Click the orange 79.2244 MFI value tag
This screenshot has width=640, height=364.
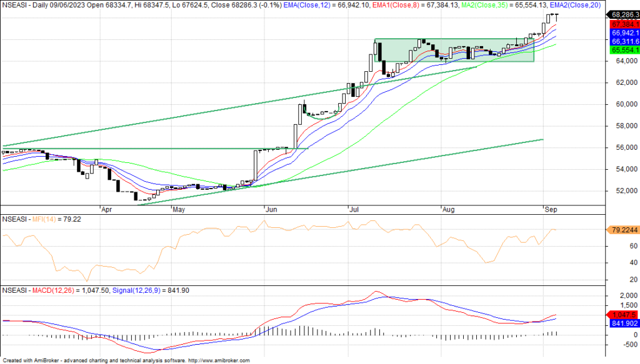623,230
